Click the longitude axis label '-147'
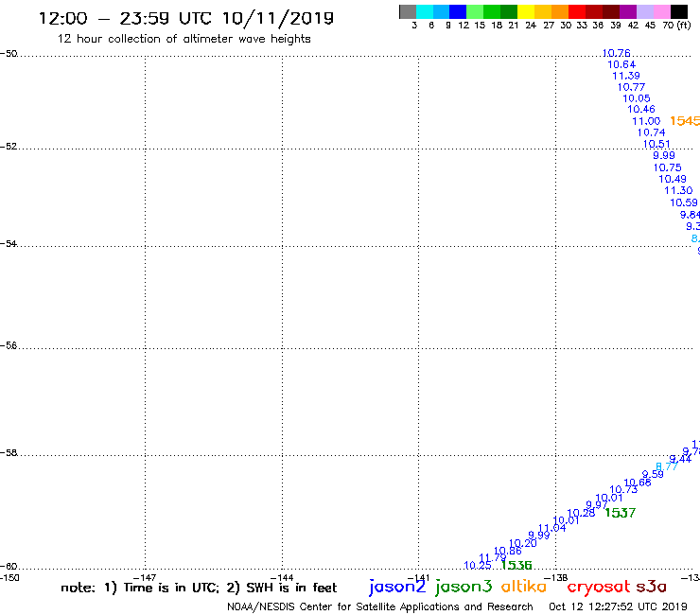The image size is (700, 615). (145, 578)
